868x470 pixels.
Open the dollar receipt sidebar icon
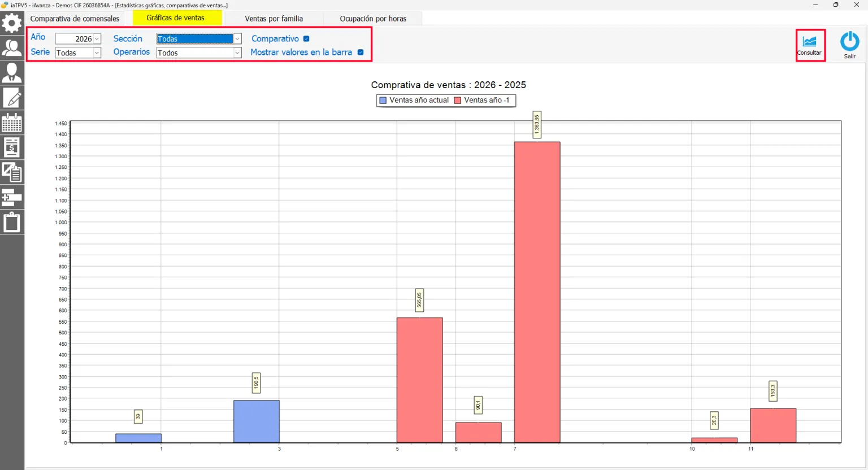pyautogui.click(x=12, y=147)
